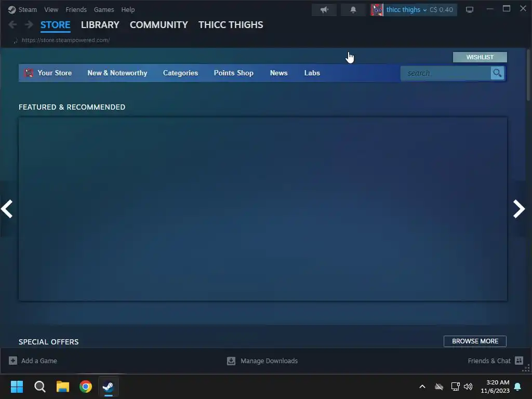This screenshot has width=532, height=399.
Task: Click the store URL address text
Action: [65, 40]
